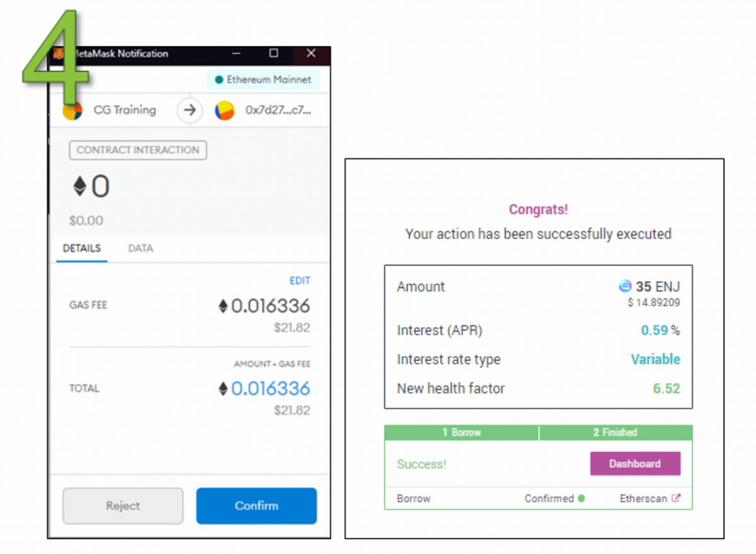Screen dimensions: 756x554
Task: Select the Variable interest rate type
Action: pos(655,359)
